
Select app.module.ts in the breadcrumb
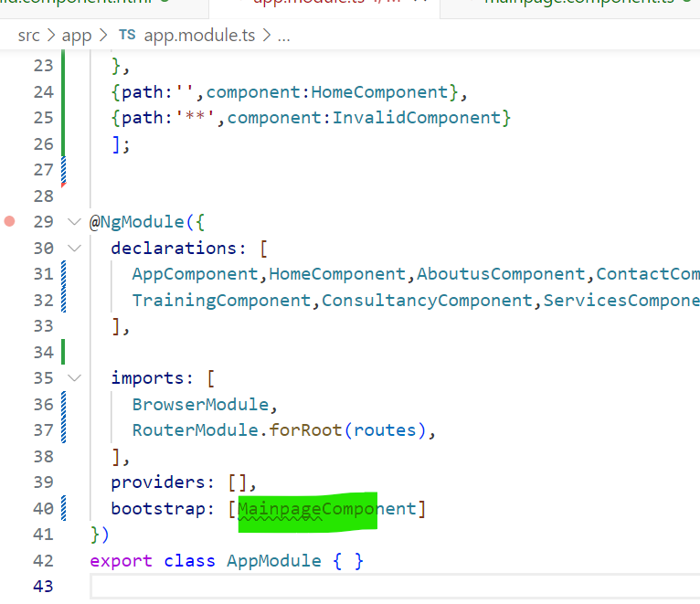[199, 36]
